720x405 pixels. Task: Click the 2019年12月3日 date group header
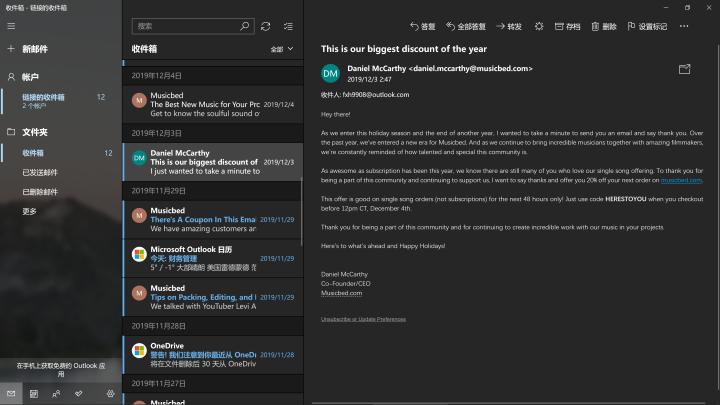pyautogui.click(x=213, y=133)
